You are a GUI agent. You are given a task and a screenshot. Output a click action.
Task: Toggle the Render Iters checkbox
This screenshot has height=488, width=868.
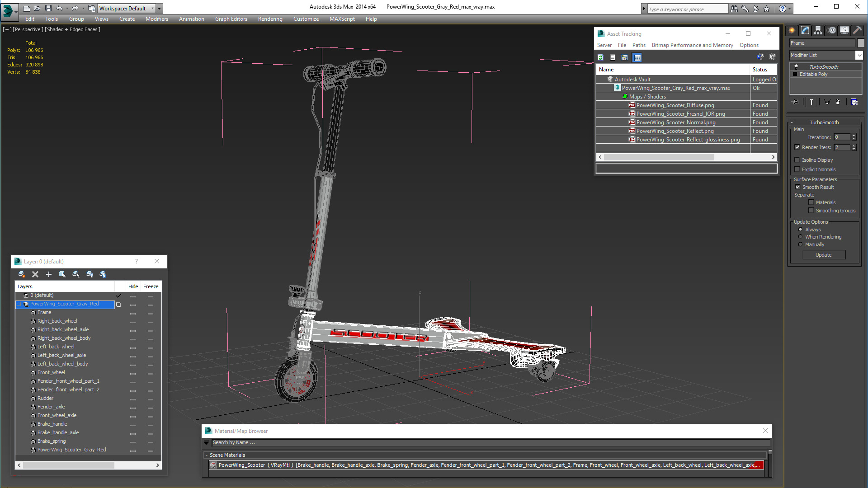(797, 147)
